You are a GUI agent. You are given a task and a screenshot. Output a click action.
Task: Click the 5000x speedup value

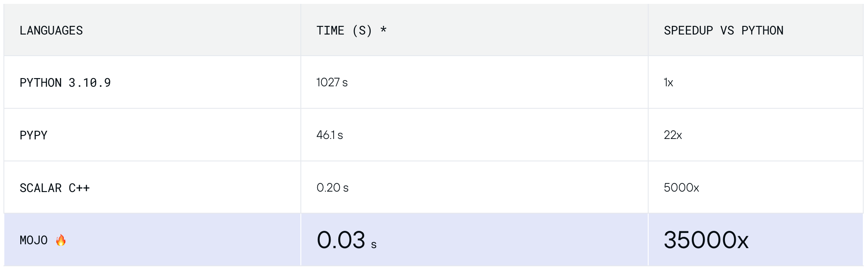(681, 188)
